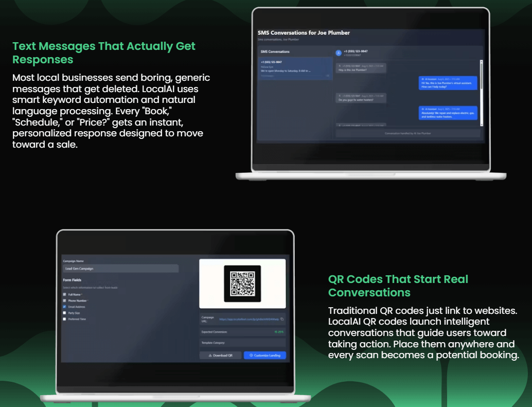Select the +1 (555) 123-9847 conversation in list
The width and height of the screenshot is (532, 407).
(x=295, y=68)
